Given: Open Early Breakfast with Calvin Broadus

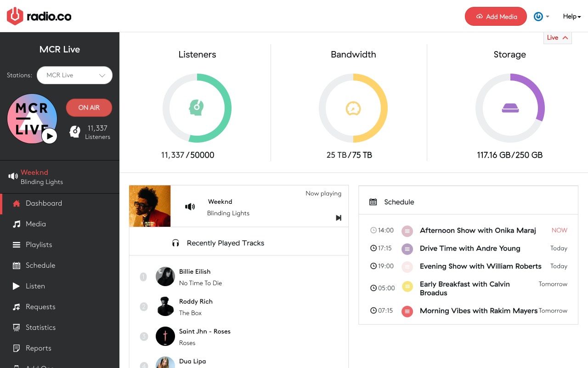Looking at the screenshot, I should click(465, 288).
